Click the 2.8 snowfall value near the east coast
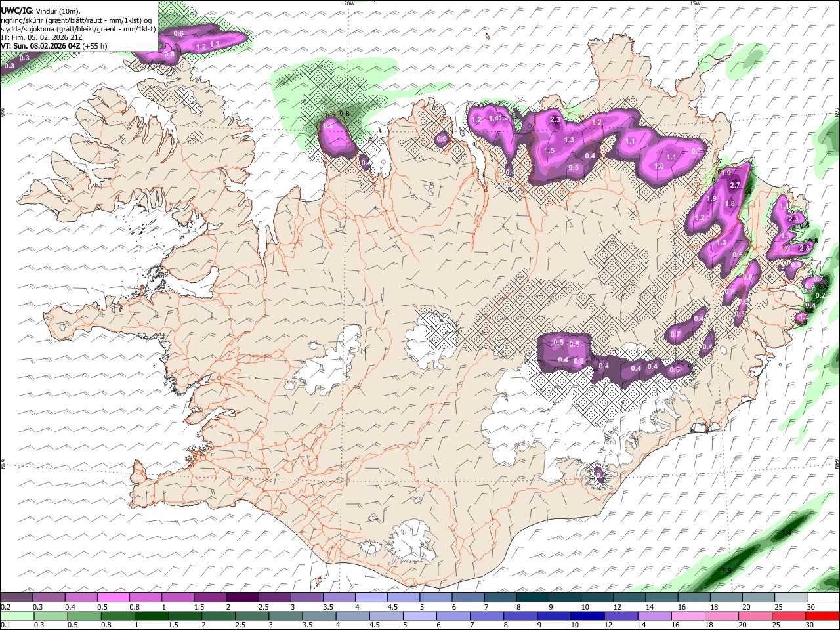 [805, 249]
